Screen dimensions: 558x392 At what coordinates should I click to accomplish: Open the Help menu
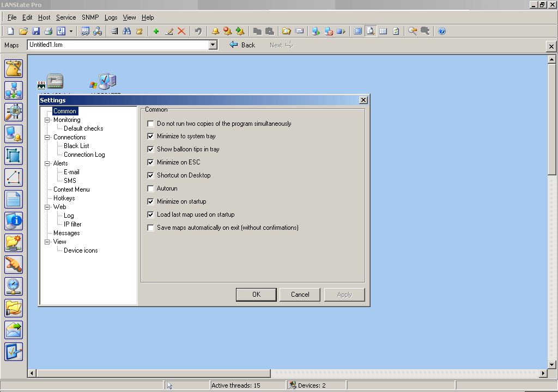tap(148, 17)
